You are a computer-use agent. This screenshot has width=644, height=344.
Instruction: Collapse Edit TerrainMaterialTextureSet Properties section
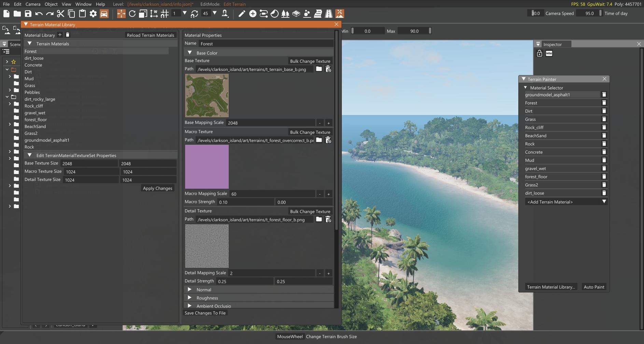coord(30,155)
